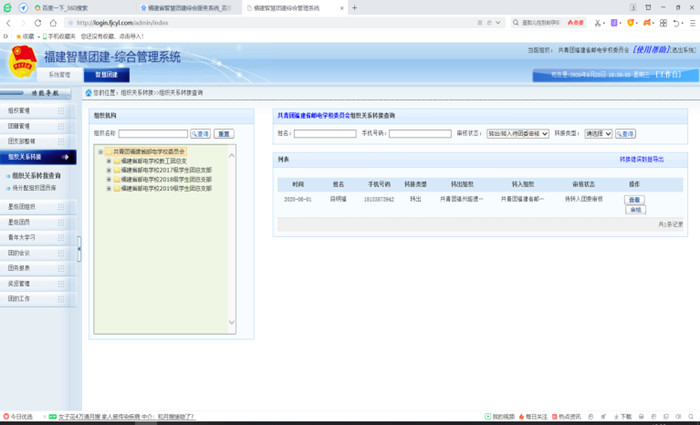Image resolution: width=700 pixels, height=425 pixels.
Task: Collapse the 共青团福建省邮电学校委员会 root node
Action: 100,151
